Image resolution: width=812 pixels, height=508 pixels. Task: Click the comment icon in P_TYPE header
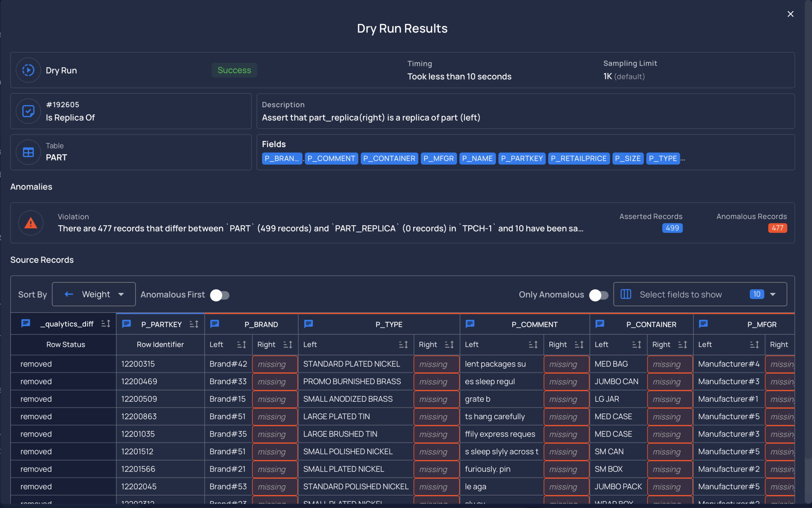(x=308, y=324)
